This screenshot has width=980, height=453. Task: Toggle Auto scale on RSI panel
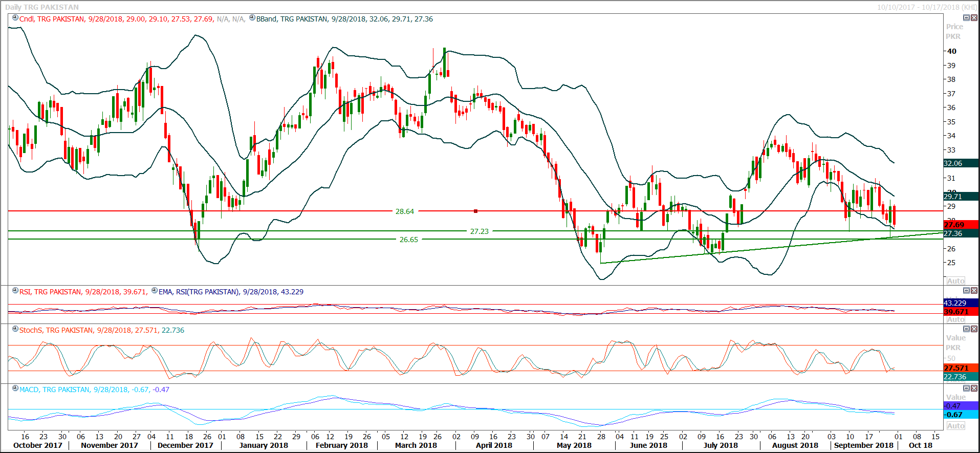[x=955, y=319]
